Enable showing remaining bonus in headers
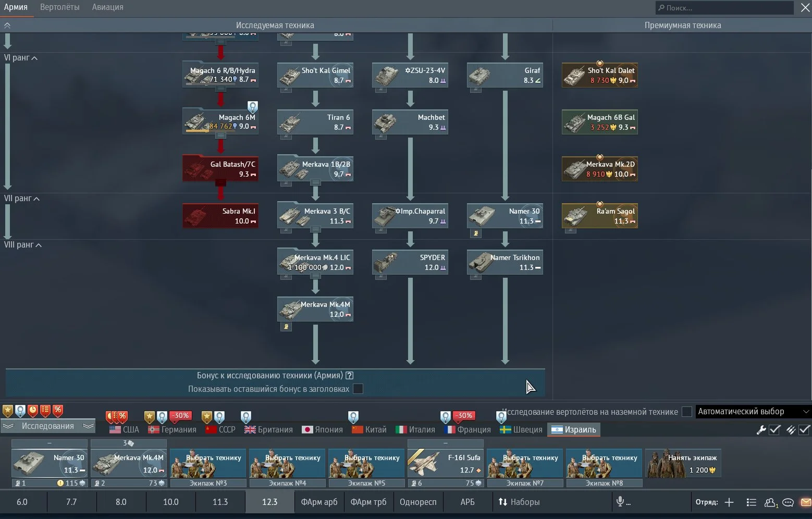The height and width of the screenshot is (519, 812). click(x=358, y=389)
